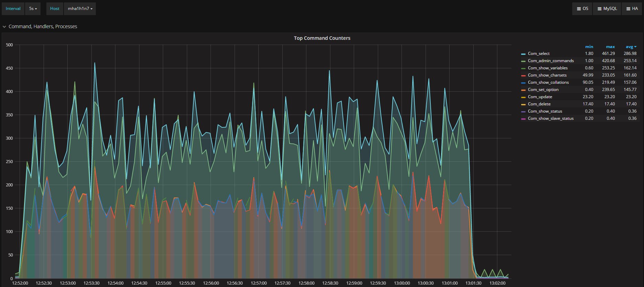The image size is (644, 287).
Task: Toggle Com_show_variables series visibility
Action: click(x=547, y=68)
